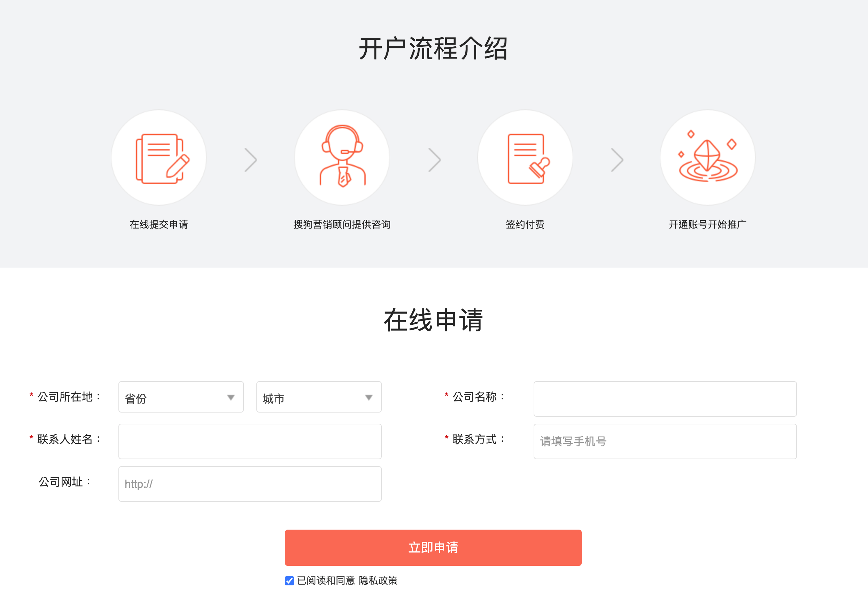Click the 签约付费 step label
Image resolution: width=868 pixels, height=600 pixels.
pyautogui.click(x=525, y=224)
